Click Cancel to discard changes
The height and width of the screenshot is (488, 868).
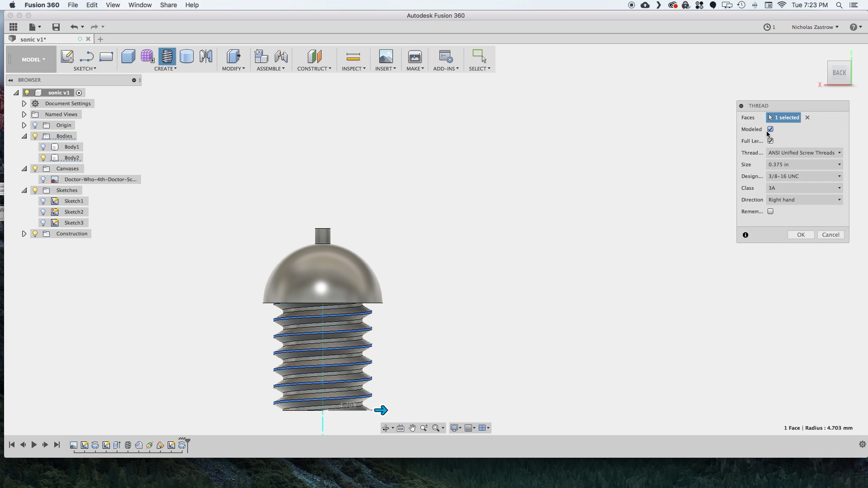click(830, 234)
